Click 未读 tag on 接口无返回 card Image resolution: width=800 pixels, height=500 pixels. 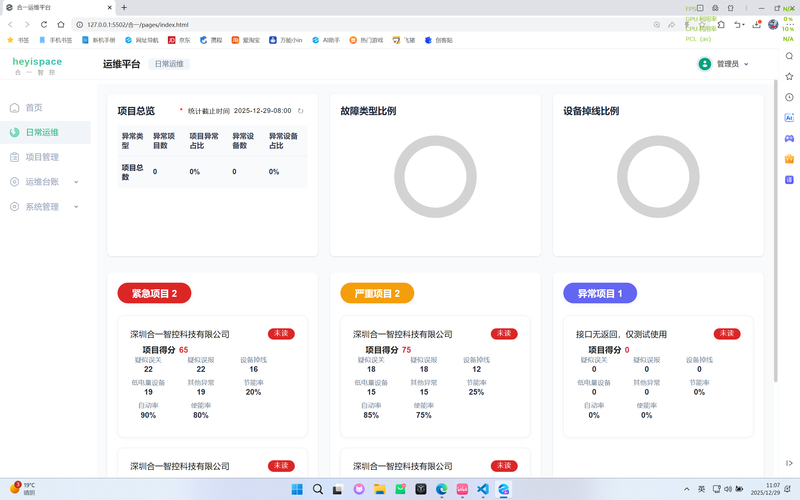[x=727, y=334]
